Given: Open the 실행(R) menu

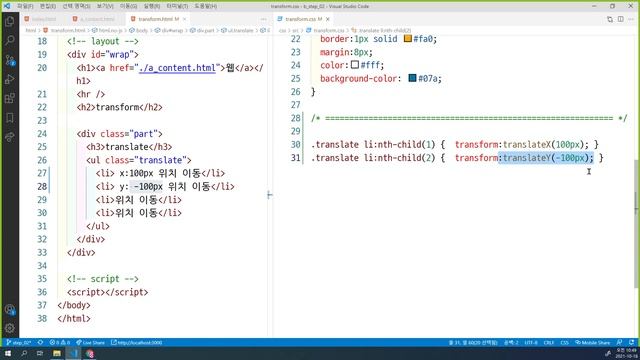Looking at the screenshot, I should click(x=151, y=6).
